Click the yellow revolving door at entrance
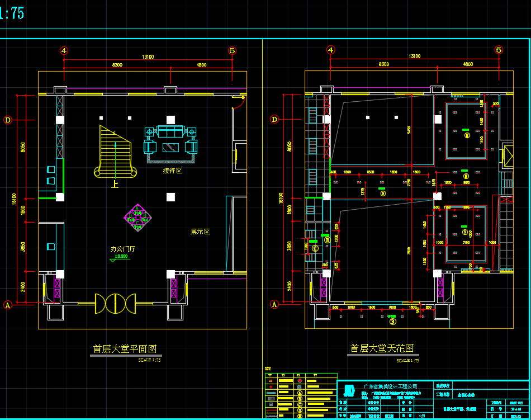 click(115, 303)
